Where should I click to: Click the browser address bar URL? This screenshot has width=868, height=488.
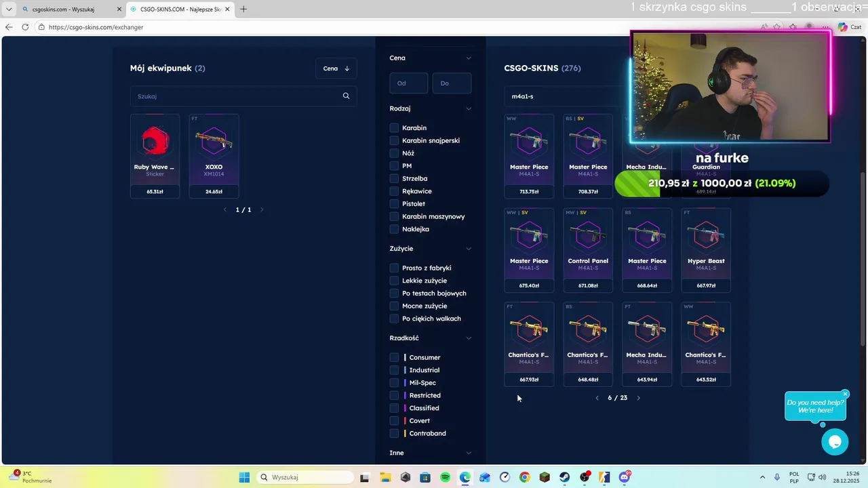tap(96, 27)
